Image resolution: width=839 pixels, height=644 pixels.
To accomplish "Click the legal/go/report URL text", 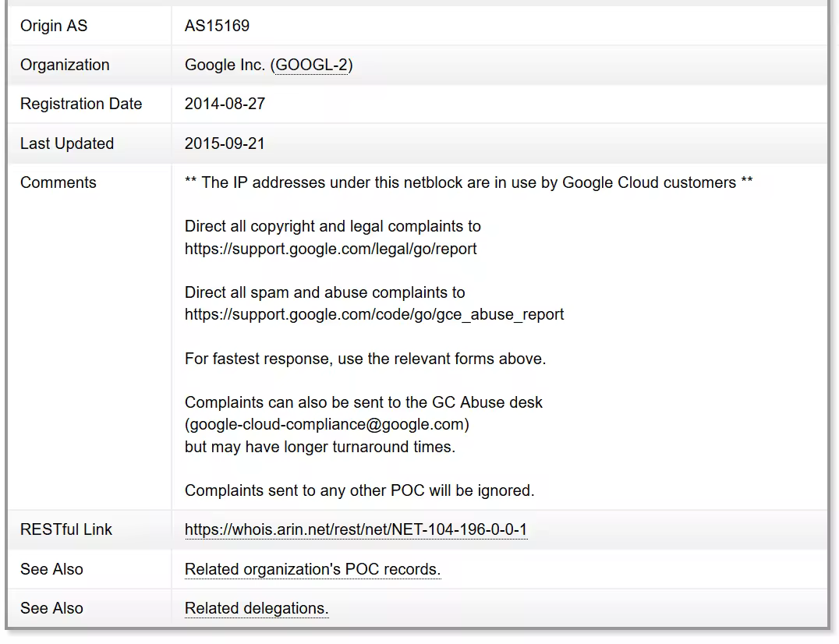I will tap(331, 249).
